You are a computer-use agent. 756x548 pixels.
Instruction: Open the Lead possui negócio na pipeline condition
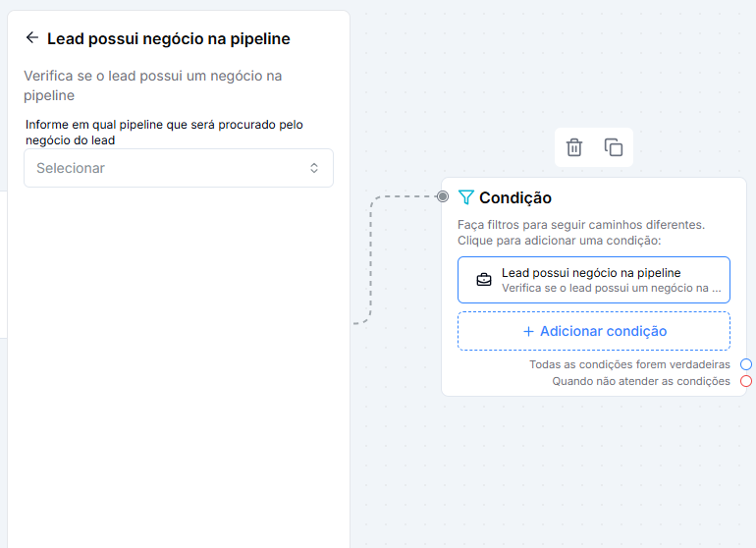click(594, 280)
